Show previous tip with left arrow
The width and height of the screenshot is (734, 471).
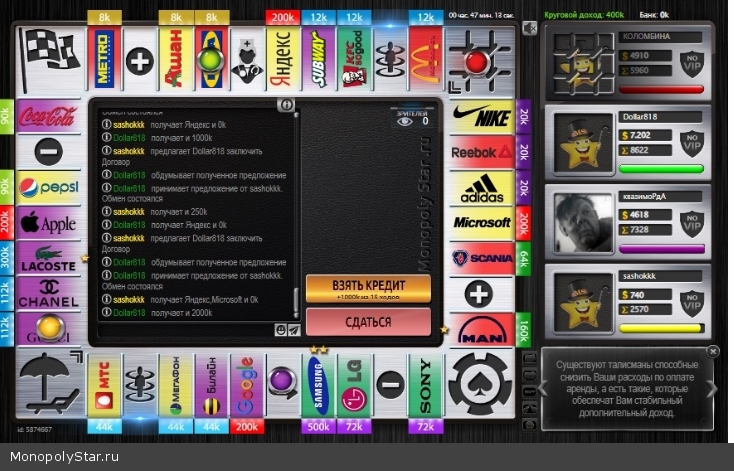click(544, 389)
